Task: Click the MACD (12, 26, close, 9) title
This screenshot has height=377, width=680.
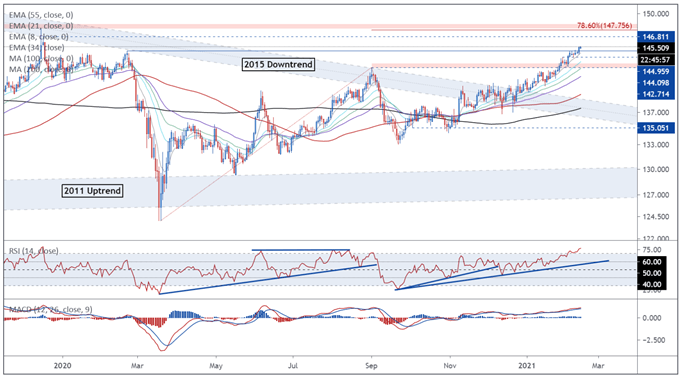Action: [50, 310]
